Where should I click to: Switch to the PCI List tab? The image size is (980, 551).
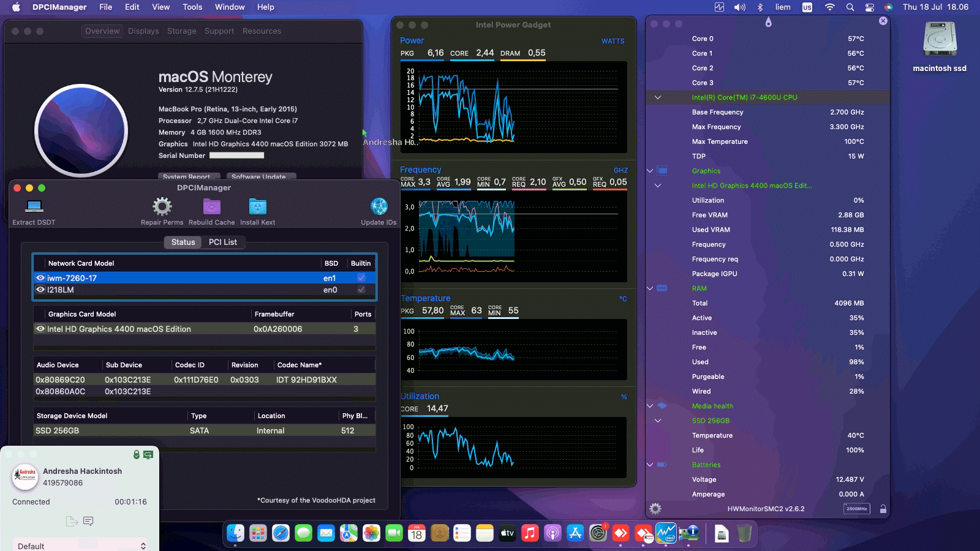click(222, 242)
